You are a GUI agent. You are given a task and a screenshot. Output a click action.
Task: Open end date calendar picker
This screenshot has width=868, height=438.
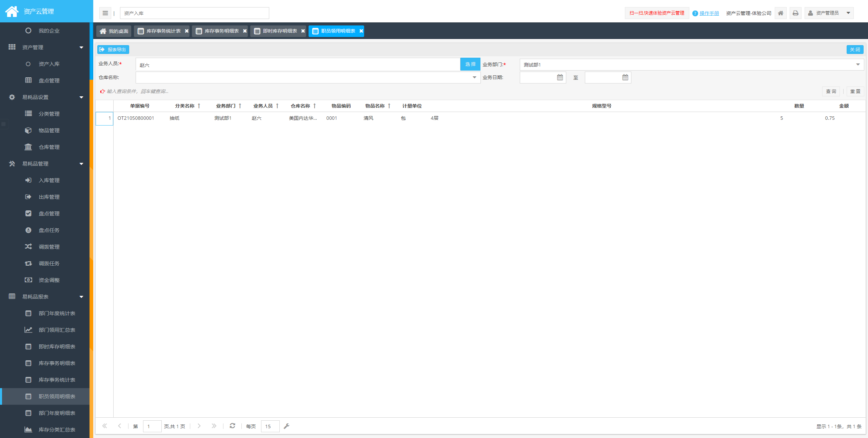point(625,77)
